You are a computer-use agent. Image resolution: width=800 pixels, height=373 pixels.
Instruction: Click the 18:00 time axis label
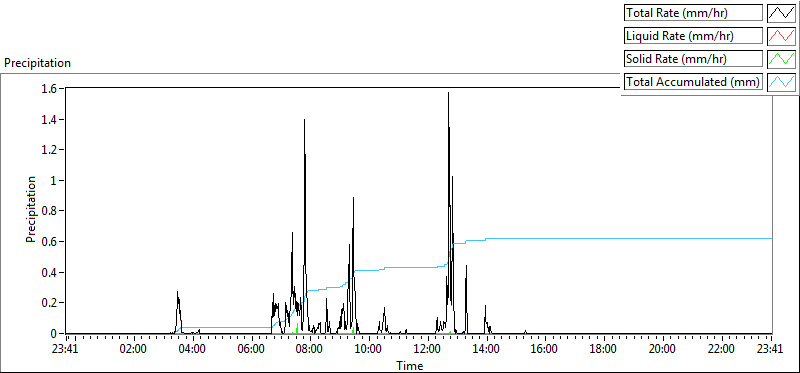(x=604, y=350)
